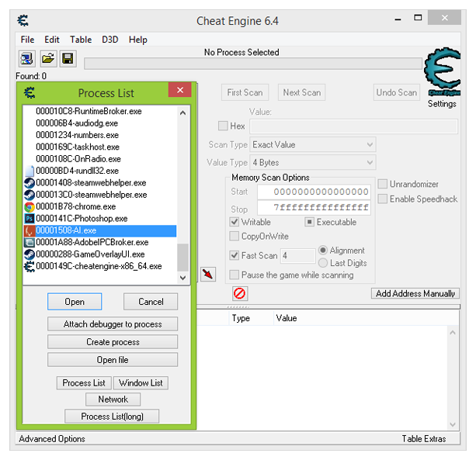
Task: Check the Enable Speedhack box
Action: 383,199
